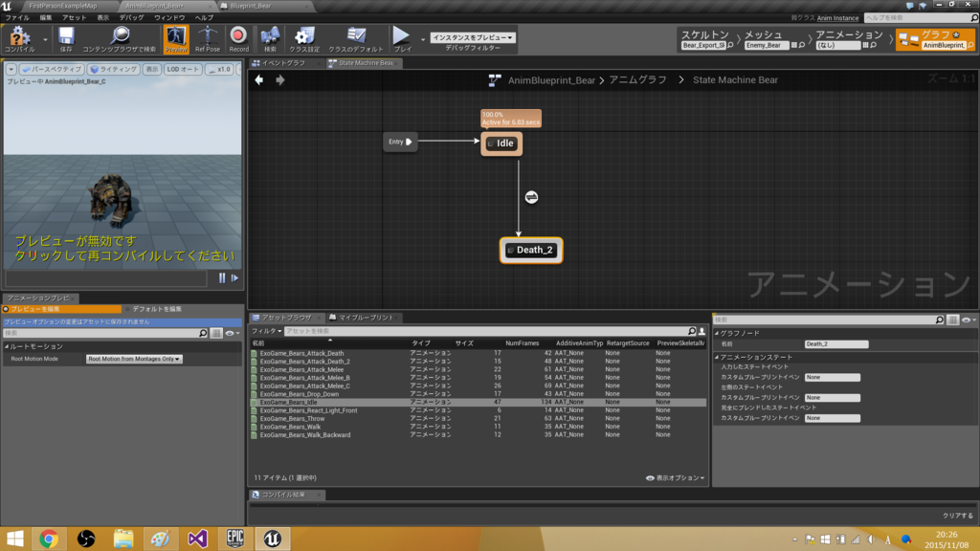Select ExoGame_Bears_Attack_Melee animation row
This screenshot has width=980, height=551.
[x=479, y=370]
